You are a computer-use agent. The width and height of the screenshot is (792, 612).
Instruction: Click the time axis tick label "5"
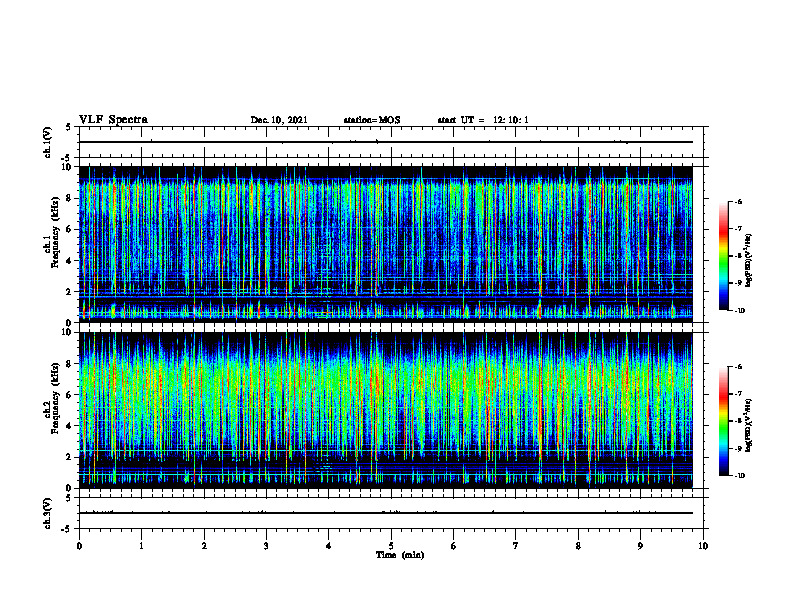(391, 546)
